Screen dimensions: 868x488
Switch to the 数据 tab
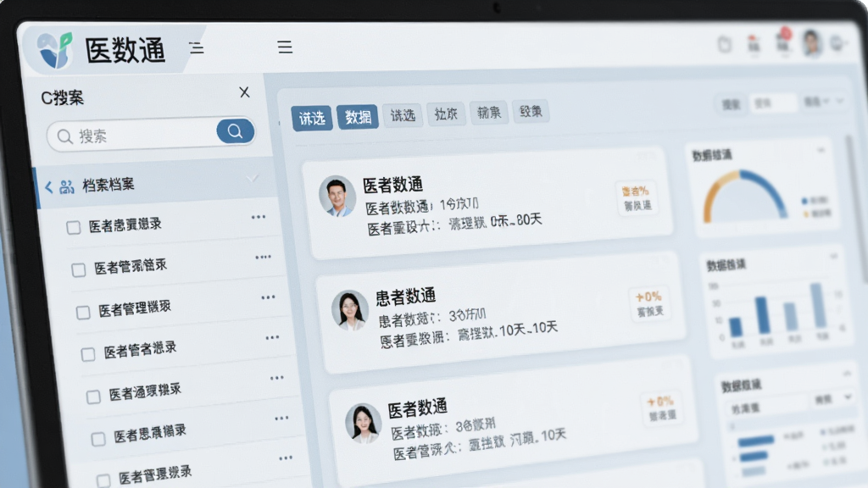[358, 117]
